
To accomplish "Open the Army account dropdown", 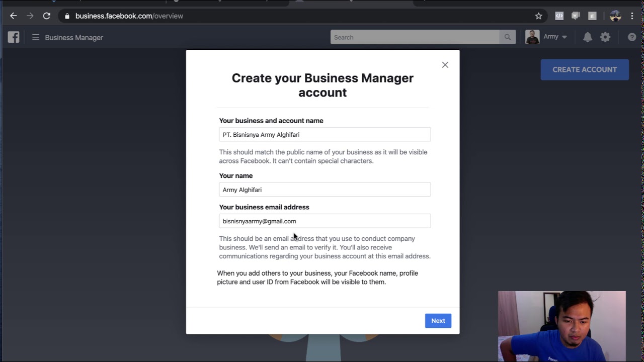I will click(x=555, y=37).
